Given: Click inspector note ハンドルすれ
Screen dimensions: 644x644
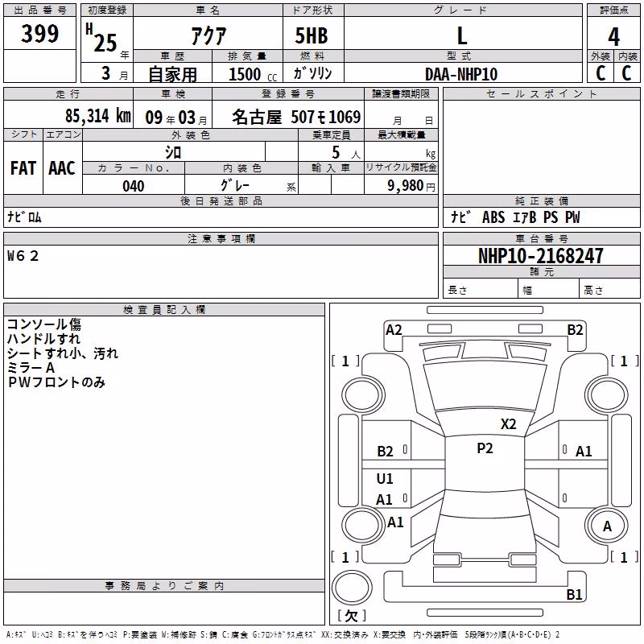Looking at the screenshot, I should [44, 338].
